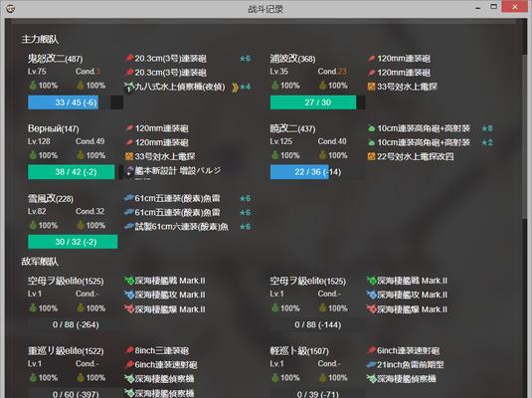Click the 主力艦队 section heading

40,39
